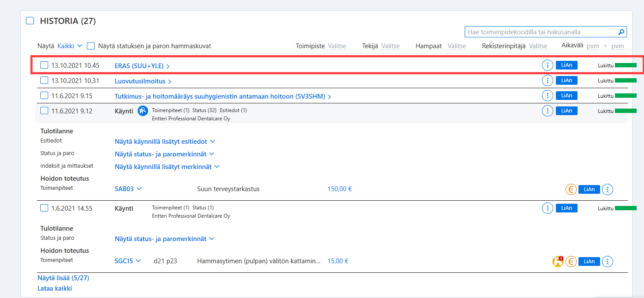Open three-dot menu for Luovutusilmoitus row
This screenshot has width=644, height=298.
pos(548,80)
